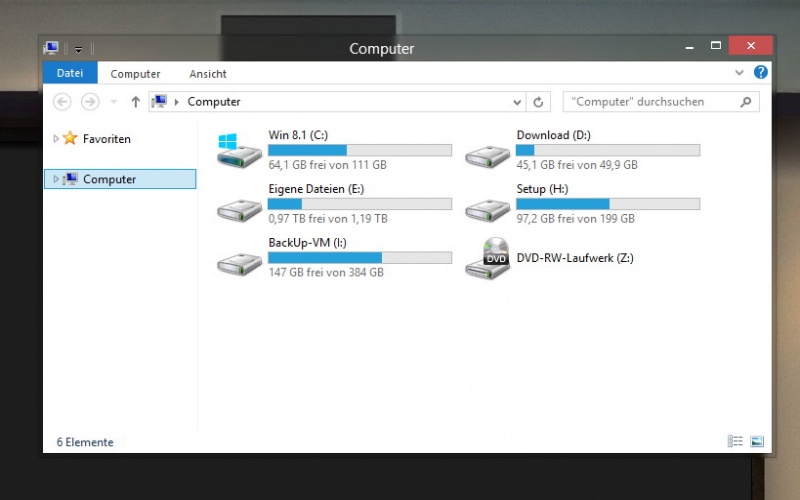Click the Eigene Dateien (E:) label
800x500 pixels.
coord(316,189)
